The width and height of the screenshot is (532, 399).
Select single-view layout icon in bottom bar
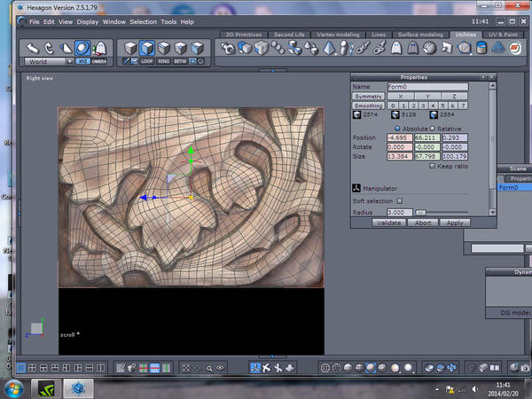click(x=20, y=367)
